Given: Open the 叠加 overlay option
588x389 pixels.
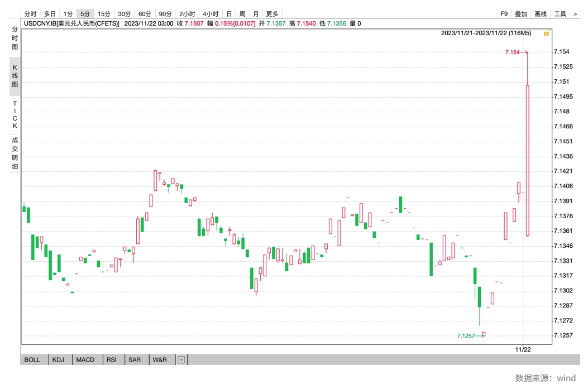Looking at the screenshot, I should pos(521,14).
